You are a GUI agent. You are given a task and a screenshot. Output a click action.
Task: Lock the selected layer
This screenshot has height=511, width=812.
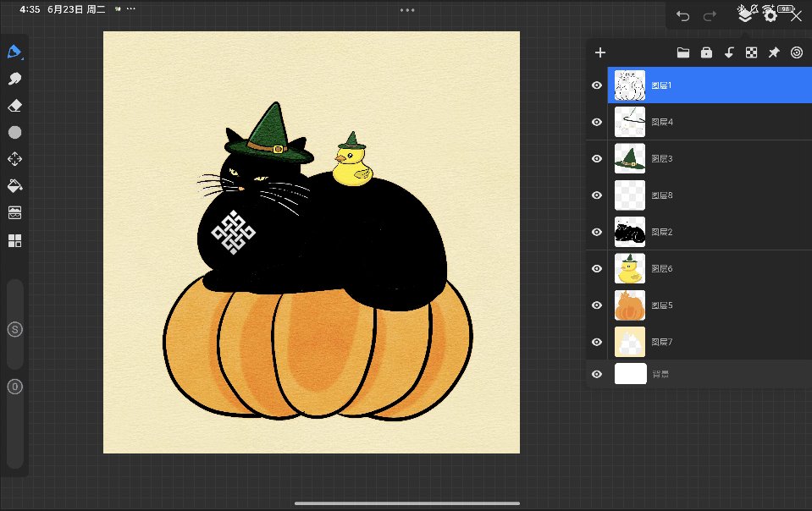pyautogui.click(x=706, y=52)
